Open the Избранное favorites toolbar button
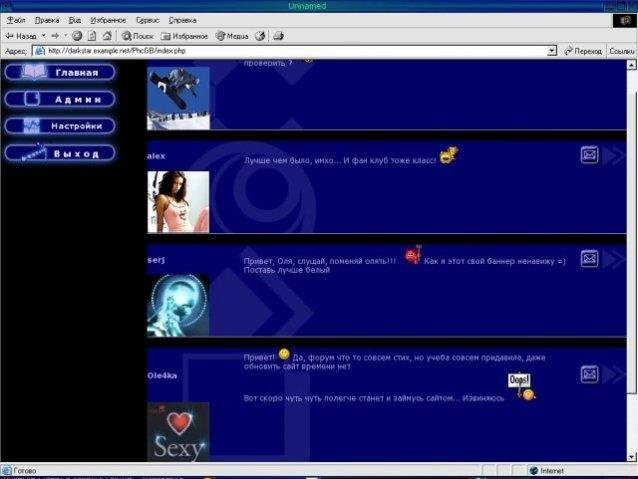Viewport: 638px width, 479px height. click(184, 36)
